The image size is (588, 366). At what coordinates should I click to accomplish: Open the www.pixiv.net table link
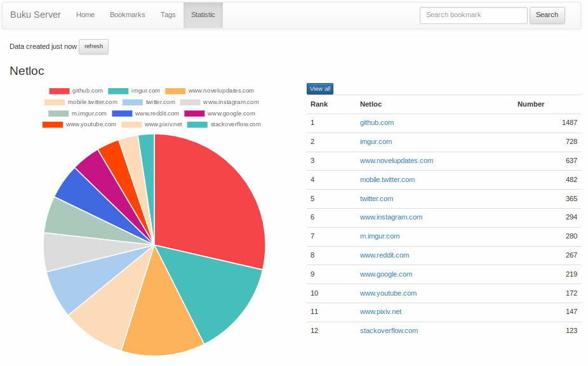coord(380,311)
